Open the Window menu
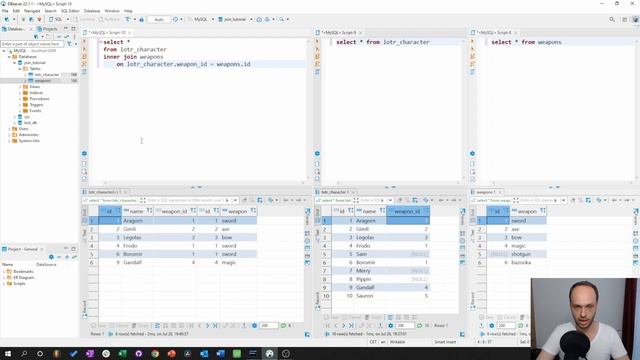The height and width of the screenshot is (360, 640). coord(112,11)
